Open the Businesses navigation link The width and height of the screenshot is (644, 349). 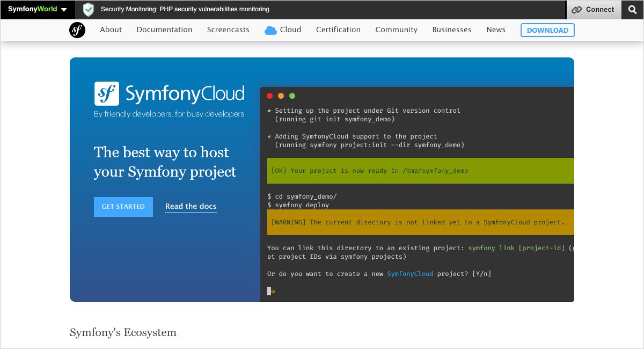(452, 30)
